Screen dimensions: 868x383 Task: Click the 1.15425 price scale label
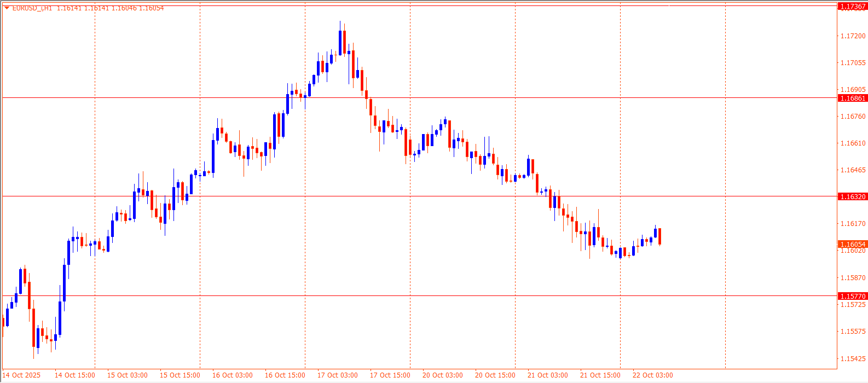coord(852,359)
